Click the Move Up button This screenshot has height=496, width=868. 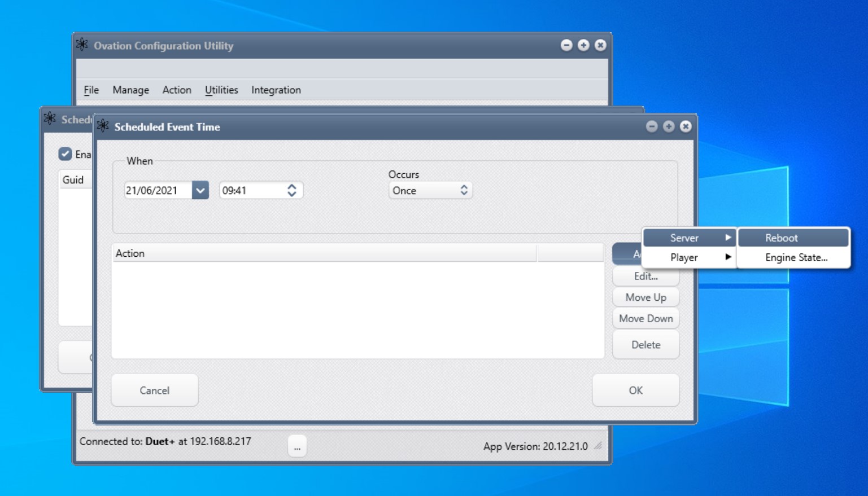coord(645,297)
